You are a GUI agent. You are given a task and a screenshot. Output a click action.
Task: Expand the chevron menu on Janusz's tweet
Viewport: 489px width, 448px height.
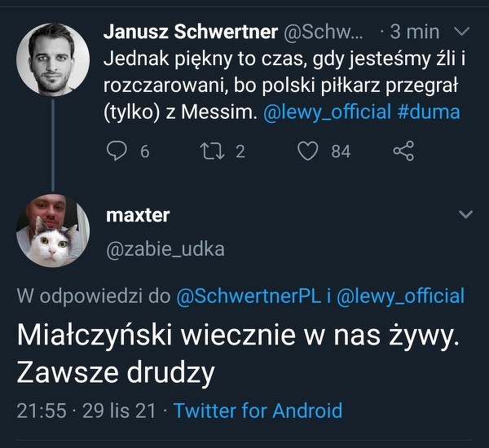click(461, 32)
